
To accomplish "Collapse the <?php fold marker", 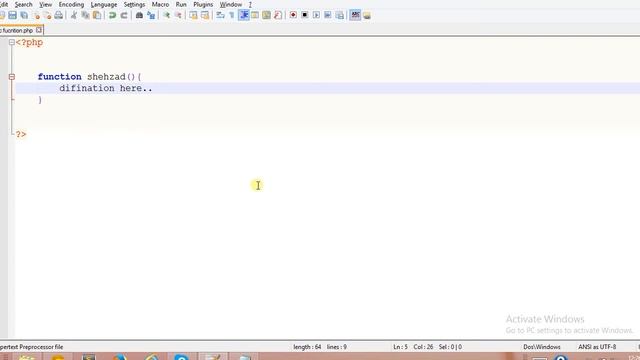I will point(11,42).
